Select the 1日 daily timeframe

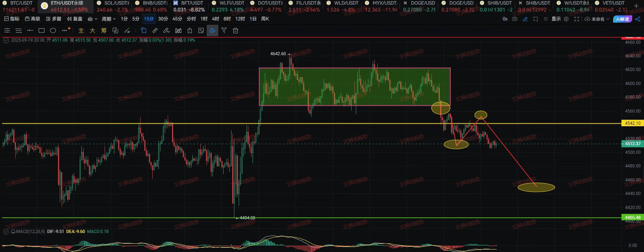tap(253, 19)
